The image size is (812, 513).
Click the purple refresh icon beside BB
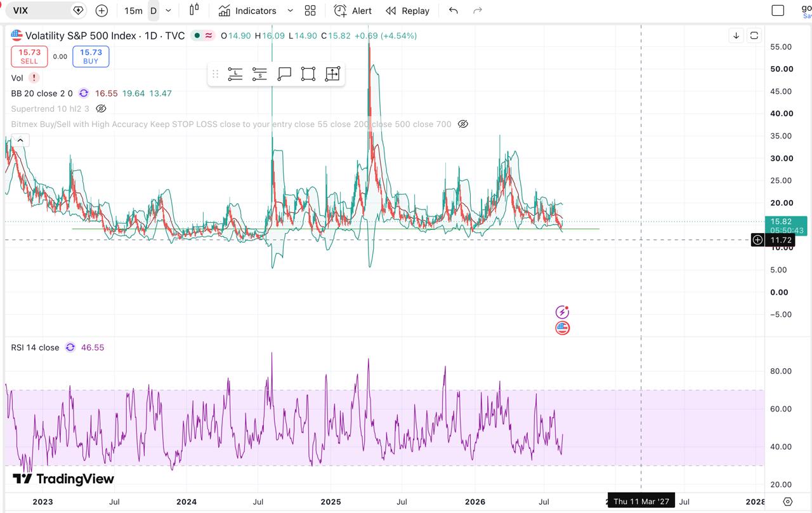coord(84,93)
